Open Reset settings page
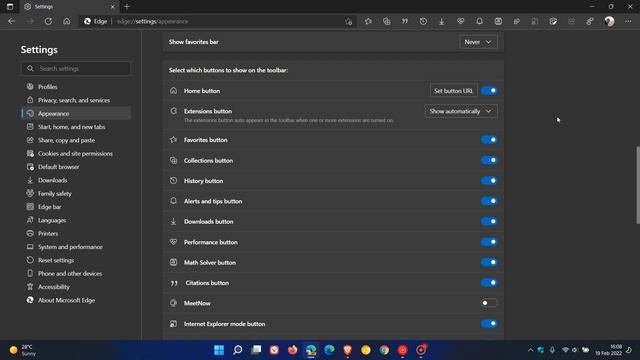 coord(76,260)
